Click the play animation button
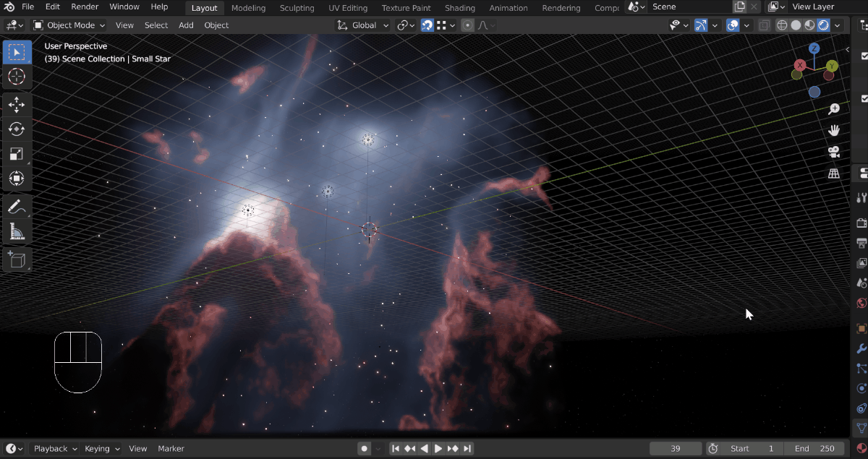Screen dimensions: 868x459 coord(438,449)
